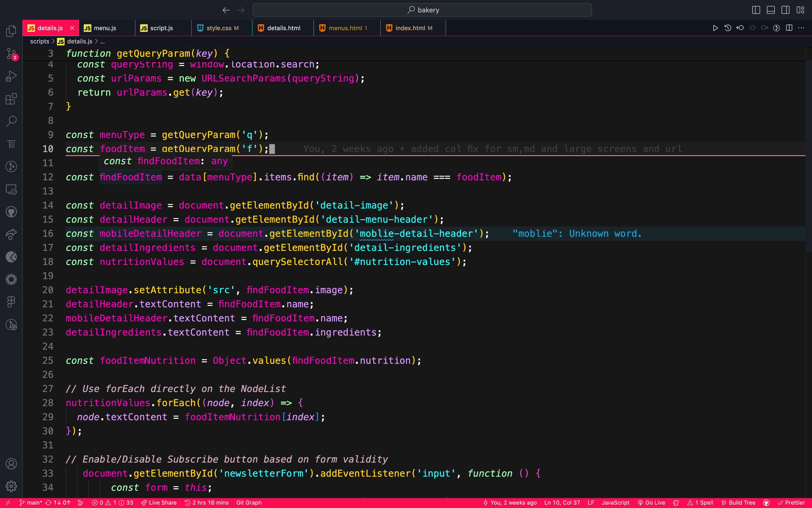Open the Explorer view in activity bar
This screenshot has height=508, width=812.
coord(11,31)
